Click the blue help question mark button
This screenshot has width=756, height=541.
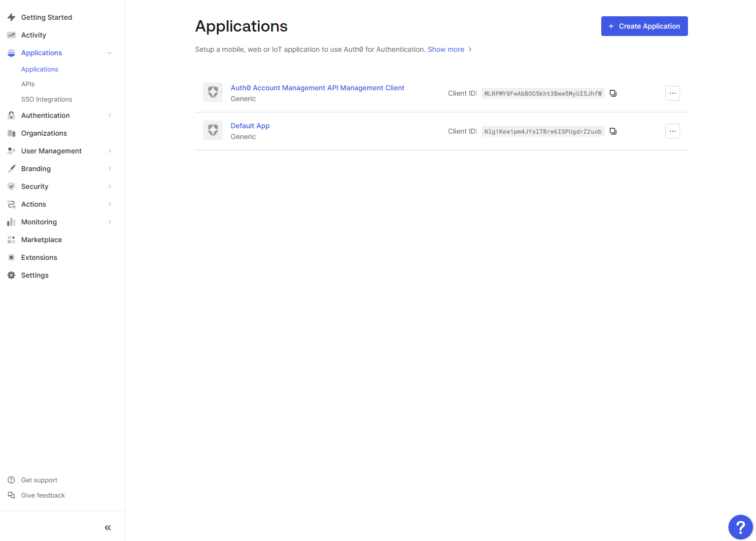pyautogui.click(x=740, y=527)
